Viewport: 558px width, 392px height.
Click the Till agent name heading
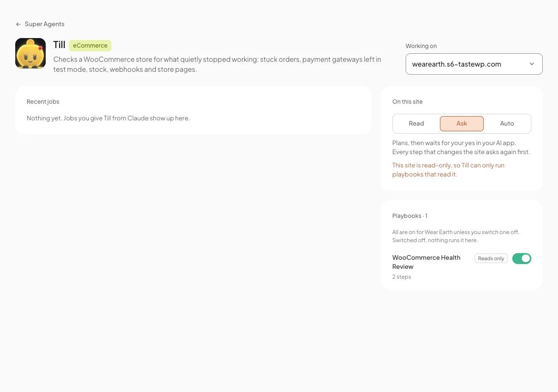click(60, 45)
